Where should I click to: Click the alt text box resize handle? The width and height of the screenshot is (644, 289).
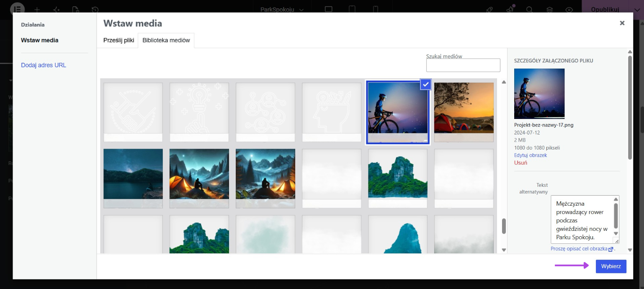tap(616, 240)
